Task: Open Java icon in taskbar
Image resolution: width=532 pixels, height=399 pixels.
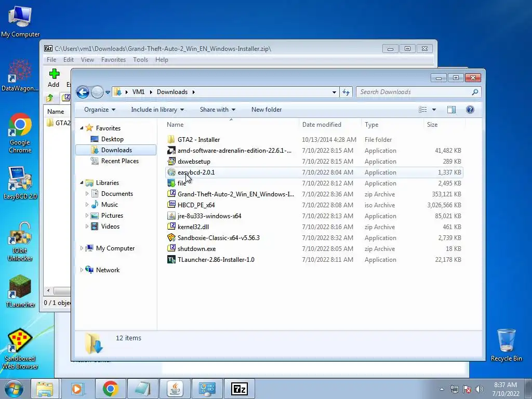Action: (x=175, y=389)
